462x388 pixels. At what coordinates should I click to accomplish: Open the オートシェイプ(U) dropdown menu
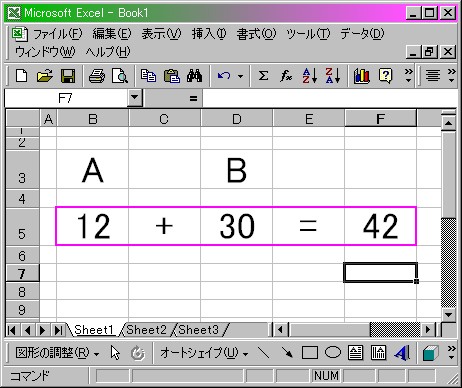[x=204, y=353]
